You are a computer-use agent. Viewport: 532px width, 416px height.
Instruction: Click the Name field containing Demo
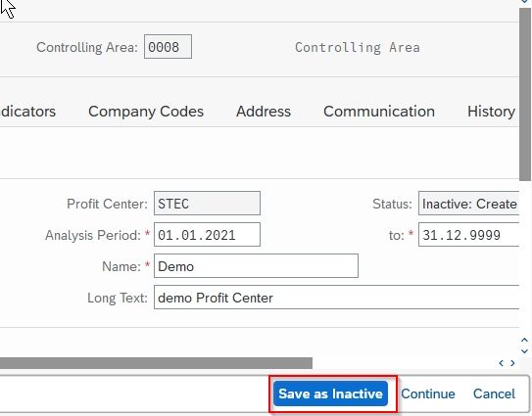point(256,266)
